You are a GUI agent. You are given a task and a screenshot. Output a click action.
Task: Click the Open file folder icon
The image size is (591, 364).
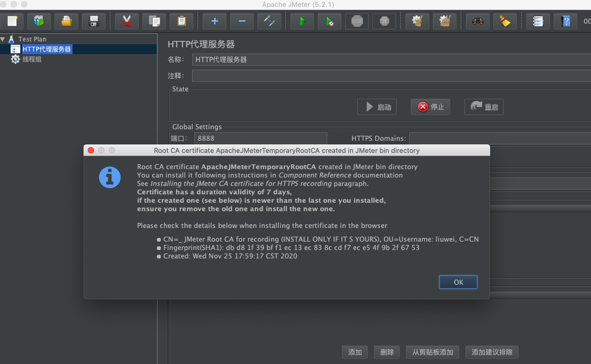click(66, 21)
